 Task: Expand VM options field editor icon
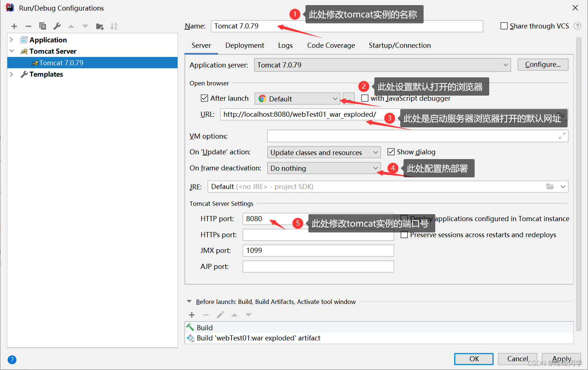pyautogui.click(x=562, y=136)
